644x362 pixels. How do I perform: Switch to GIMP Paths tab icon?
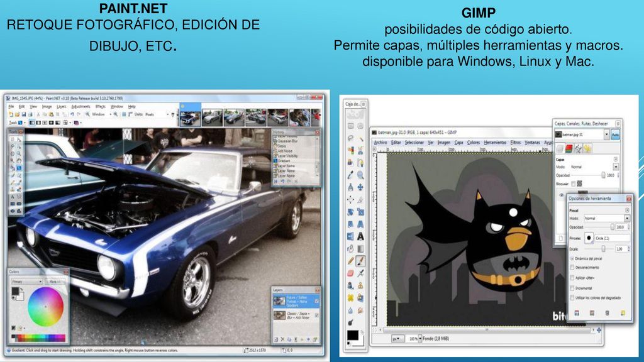click(x=579, y=148)
